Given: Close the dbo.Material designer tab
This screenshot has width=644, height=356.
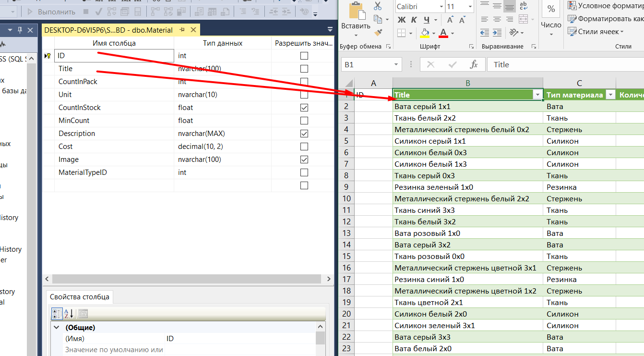Looking at the screenshot, I should coord(193,30).
